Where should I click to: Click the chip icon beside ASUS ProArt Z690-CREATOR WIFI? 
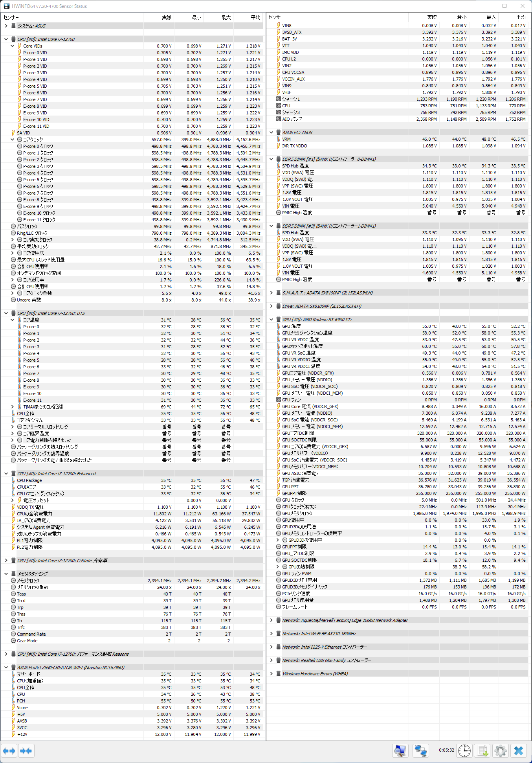13,667
